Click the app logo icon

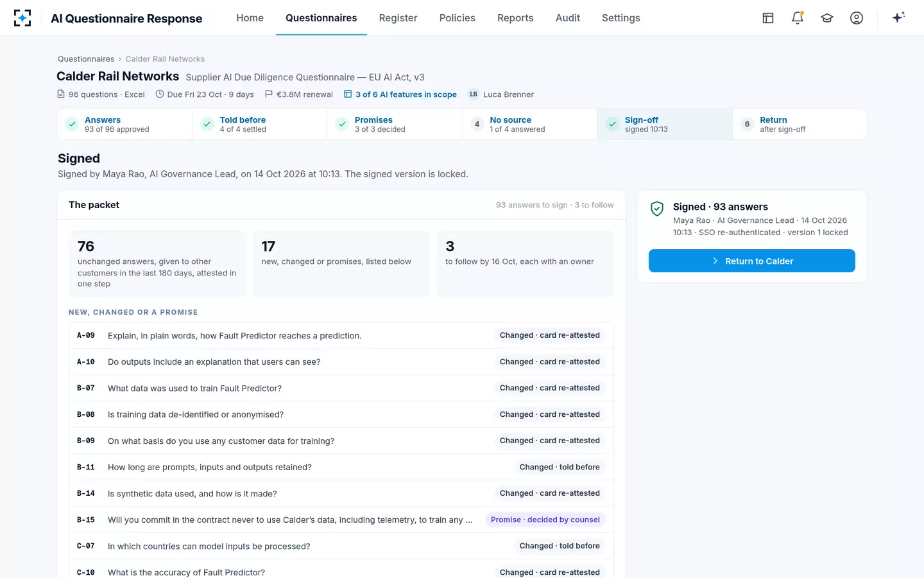(22, 18)
